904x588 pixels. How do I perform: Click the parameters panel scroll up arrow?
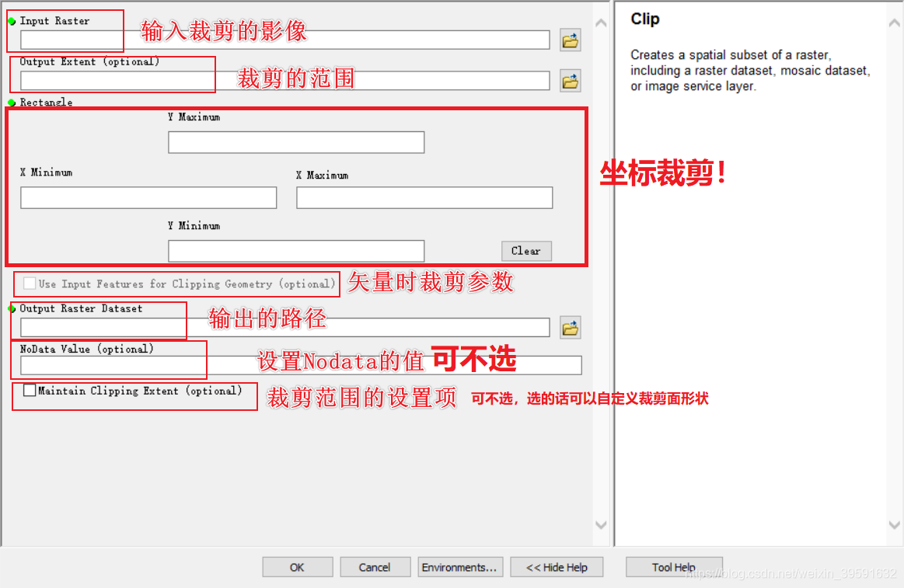coord(601,23)
